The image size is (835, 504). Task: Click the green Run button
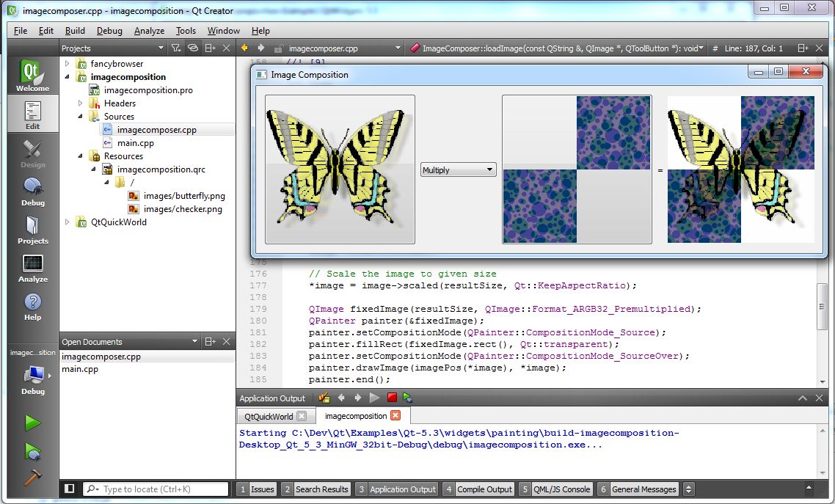[32, 423]
